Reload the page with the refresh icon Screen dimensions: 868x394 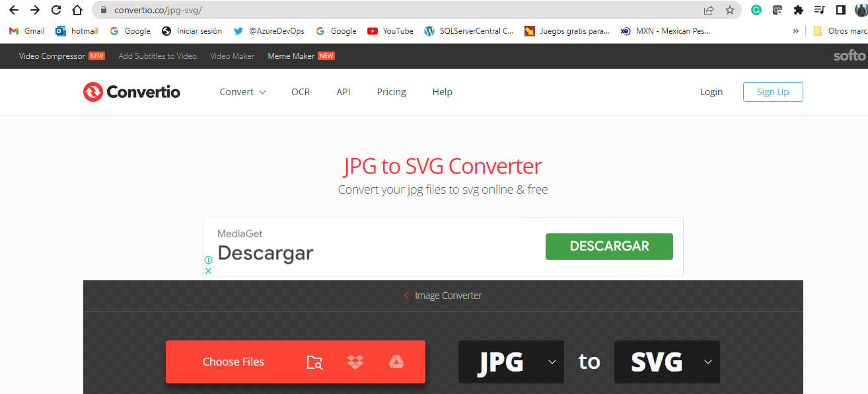click(x=56, y=10)
